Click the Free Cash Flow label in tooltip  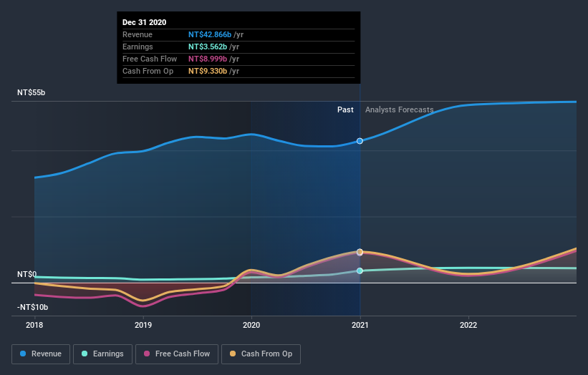click(150, 59)
